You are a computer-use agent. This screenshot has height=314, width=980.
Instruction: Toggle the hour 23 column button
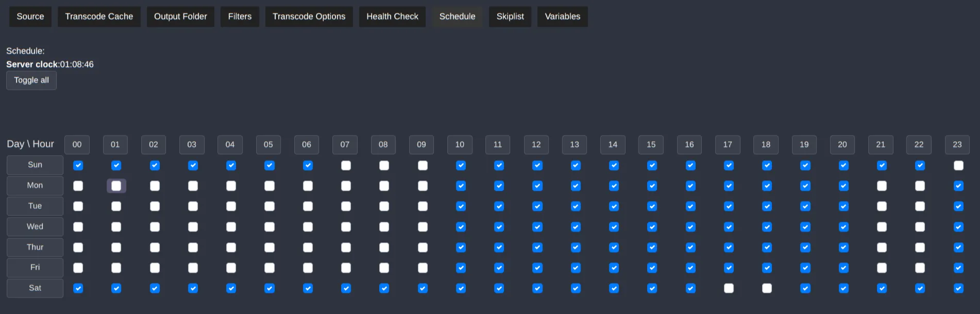[x=957, y=145]
